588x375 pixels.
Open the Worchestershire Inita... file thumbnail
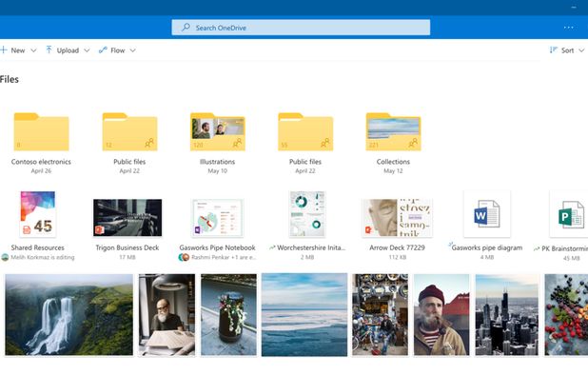[307, 214]
